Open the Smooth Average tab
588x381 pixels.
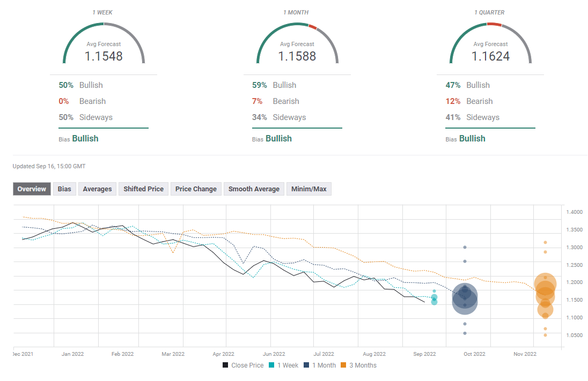click(x=254, y=189)
